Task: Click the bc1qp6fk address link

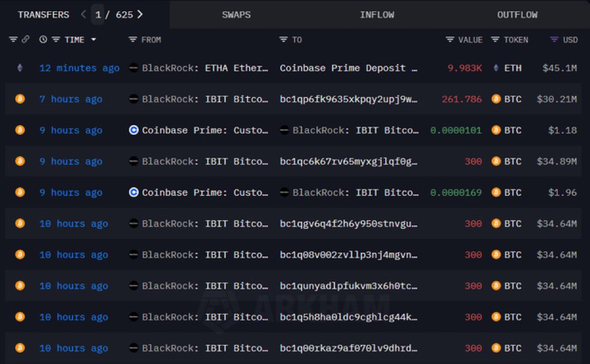Action: tap(349, 99)
